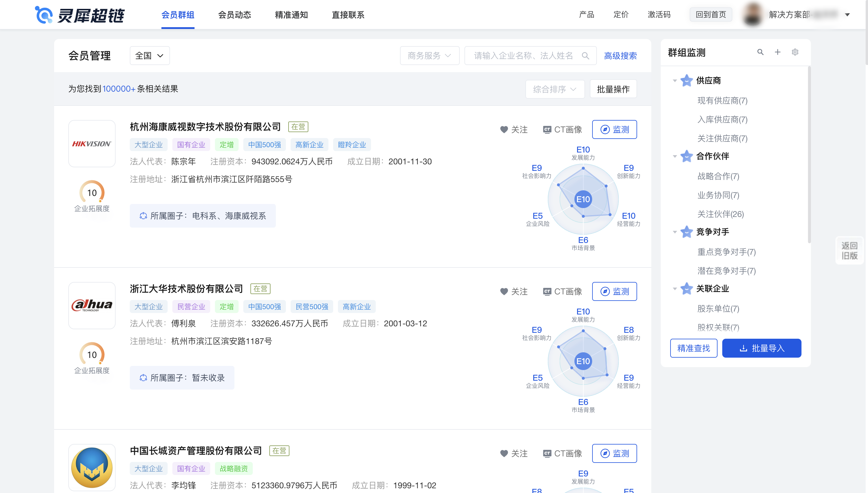
Task: Click the user avatar picture
Action: 752,14
